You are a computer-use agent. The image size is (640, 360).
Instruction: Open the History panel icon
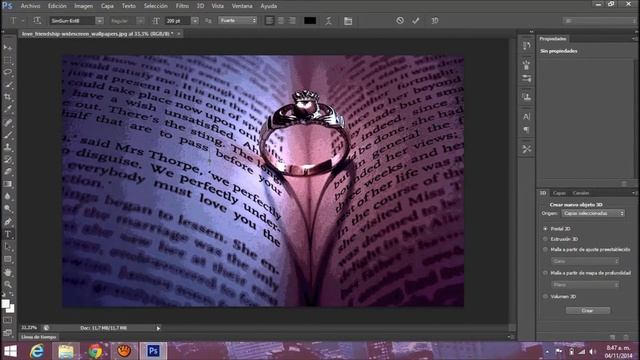(x=527, y=46)
